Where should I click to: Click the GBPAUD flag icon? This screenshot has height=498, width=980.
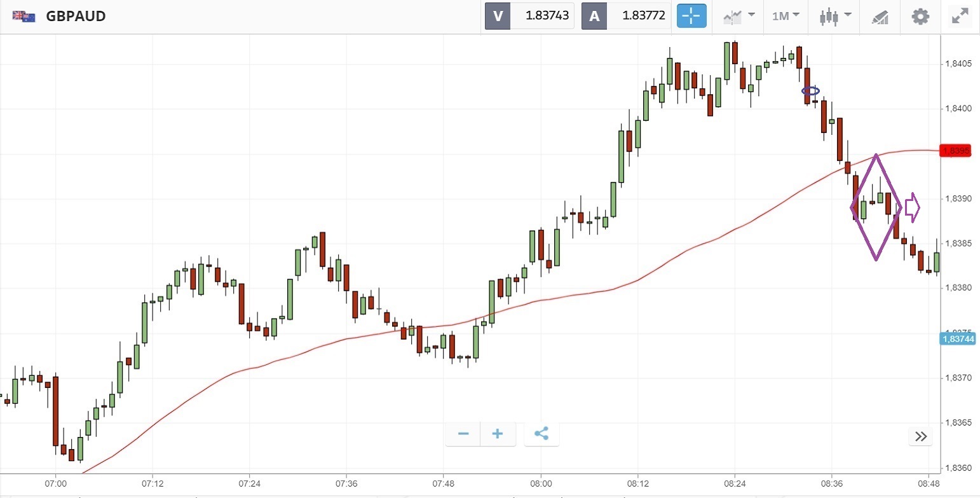click(x=24, y=16)
